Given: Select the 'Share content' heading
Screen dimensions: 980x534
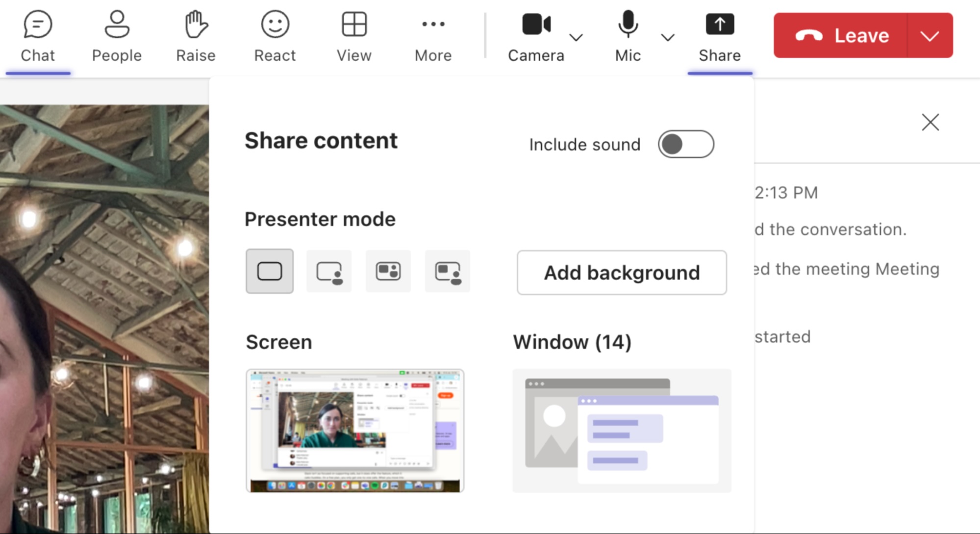Looking at the screenshot, I should click(x=321, y=141).
